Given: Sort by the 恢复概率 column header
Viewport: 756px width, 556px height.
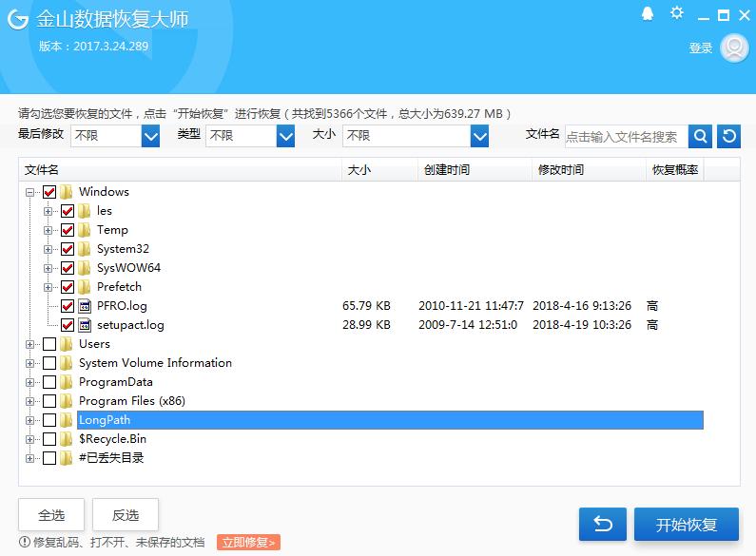Looking at the screenshot, I should click(x=675, y=170).
